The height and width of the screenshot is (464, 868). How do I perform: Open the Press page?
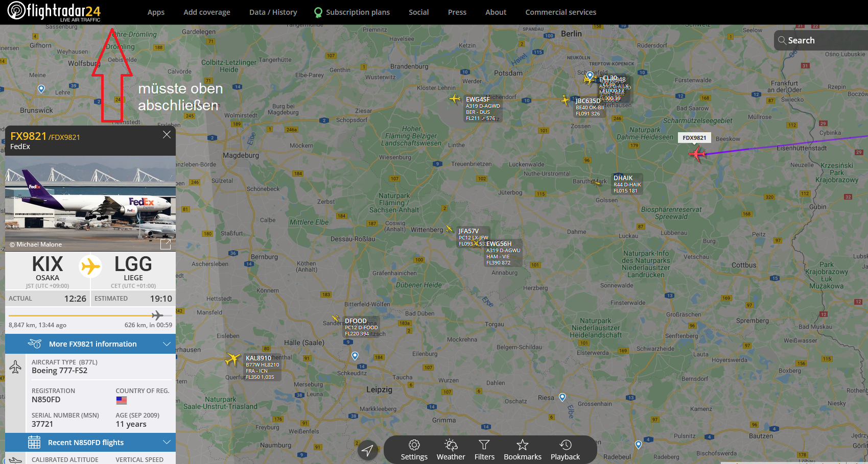457,12
